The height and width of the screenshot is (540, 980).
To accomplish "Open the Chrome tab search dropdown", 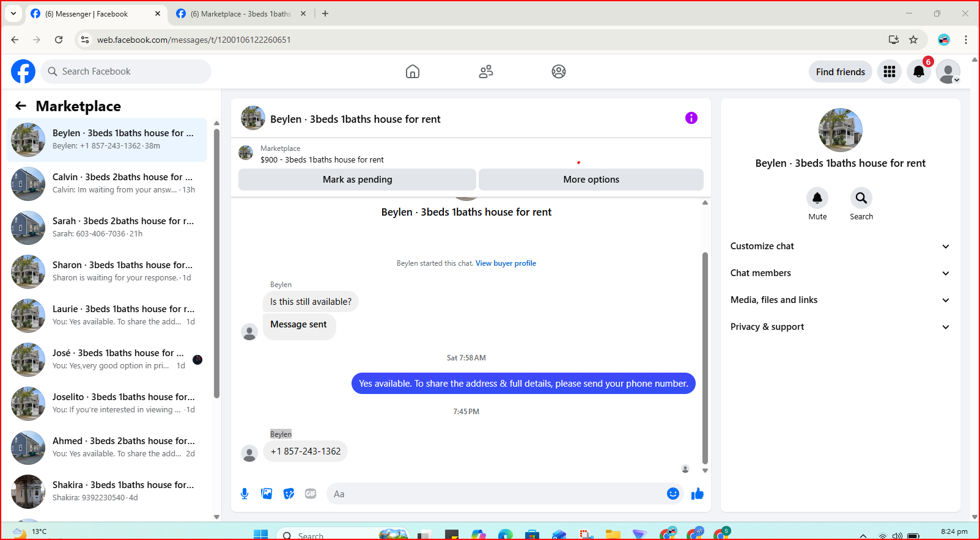I will (13, 13).
